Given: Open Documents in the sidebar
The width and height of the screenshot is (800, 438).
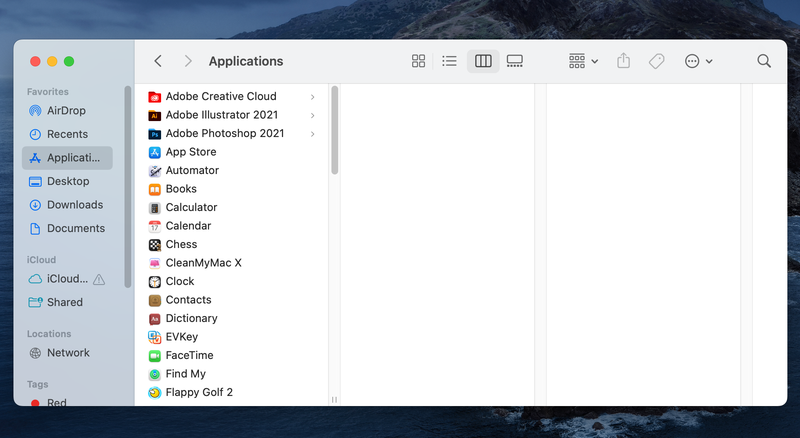Looking at the screenshot, I should click(x=67, y=228).
